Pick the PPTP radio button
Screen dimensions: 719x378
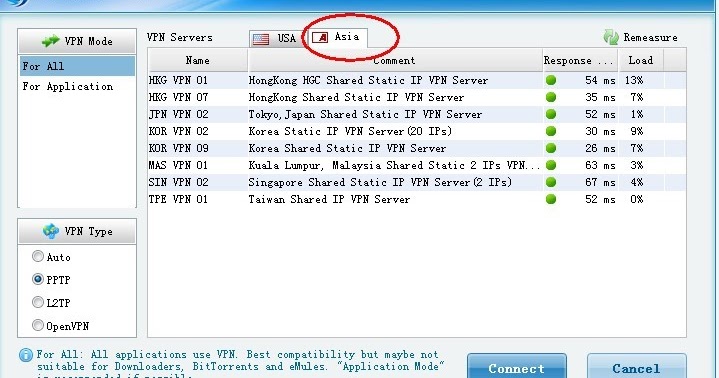[x=38, y=279]
